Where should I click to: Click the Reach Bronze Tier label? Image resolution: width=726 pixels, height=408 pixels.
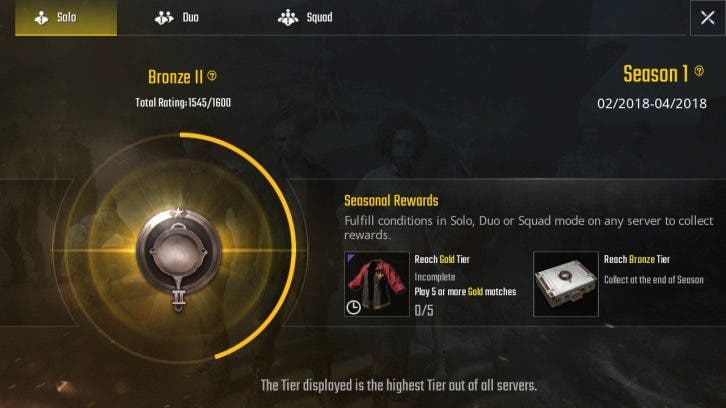(x=637, y=259)
